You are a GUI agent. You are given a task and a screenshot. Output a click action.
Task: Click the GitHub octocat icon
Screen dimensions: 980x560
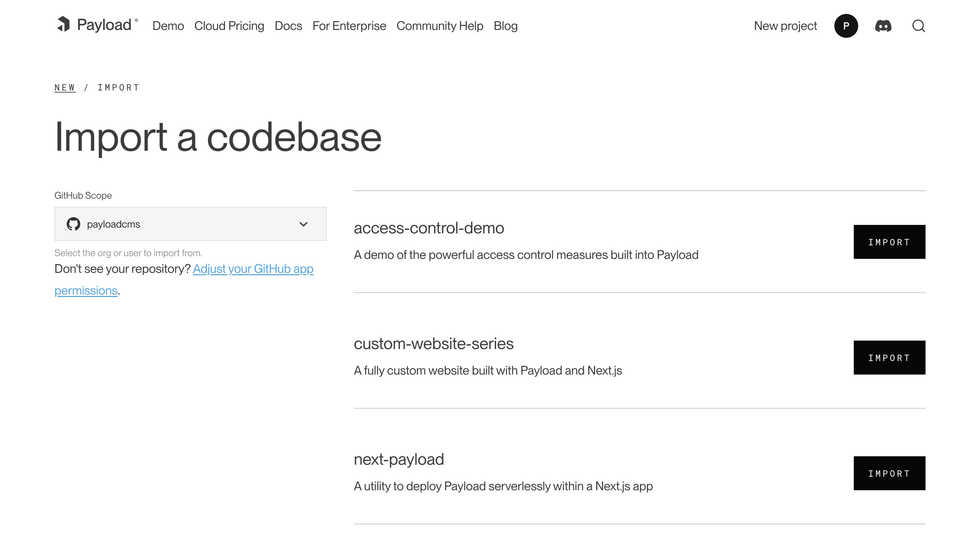(74, 224)
